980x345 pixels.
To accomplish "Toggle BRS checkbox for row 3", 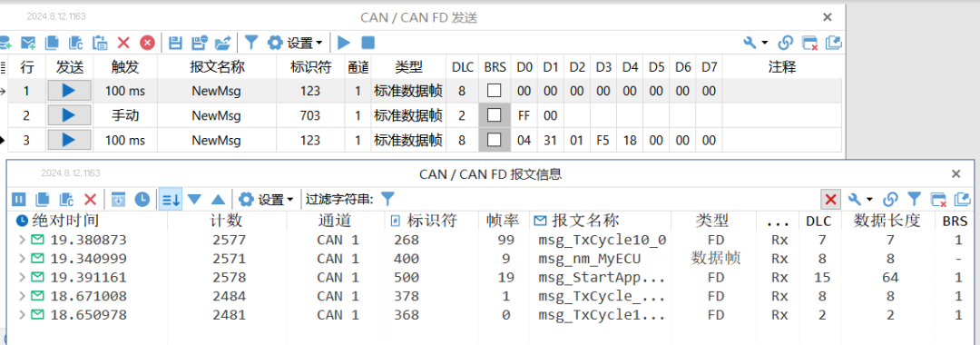I will pyautogui.click(x=495, y=140).
